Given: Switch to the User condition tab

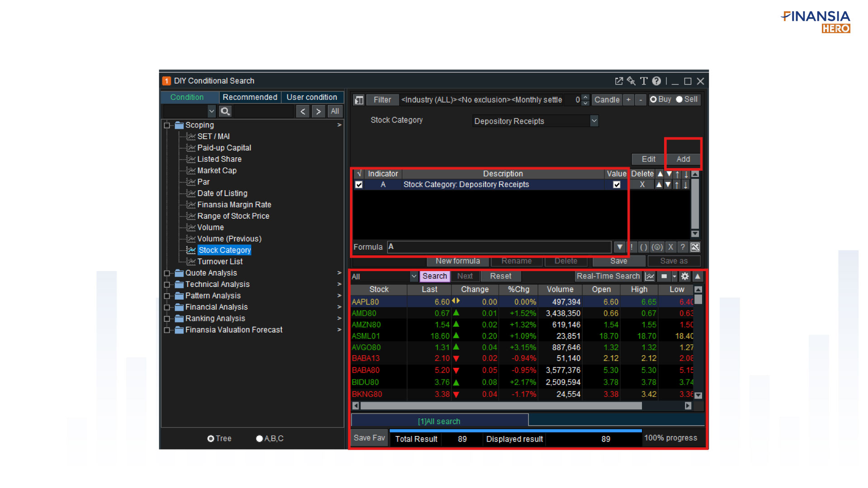Looking at the screenshot, I should point(312,97).
